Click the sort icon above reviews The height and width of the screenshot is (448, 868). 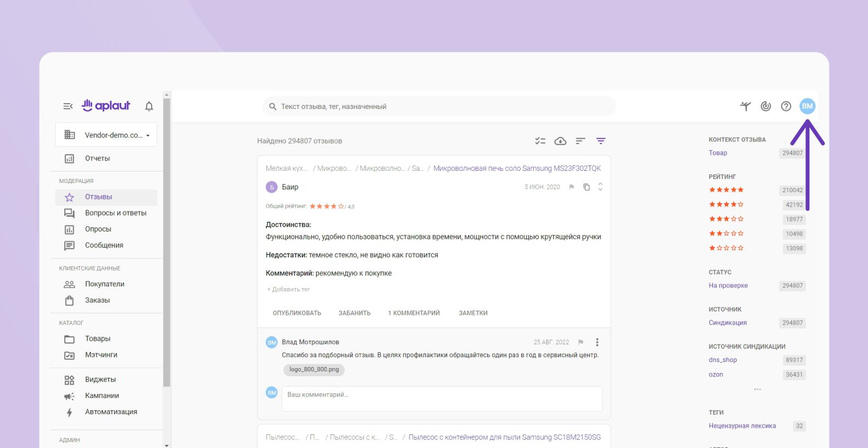pos(580,141)
